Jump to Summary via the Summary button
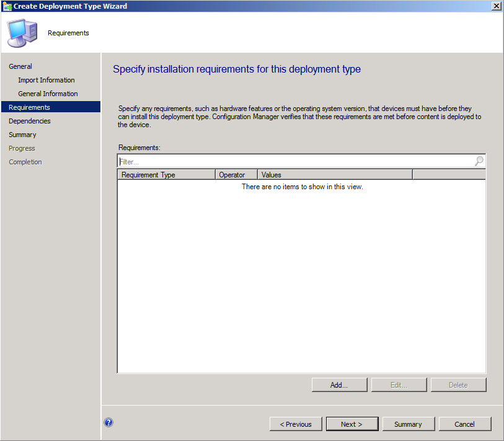 pos(409,424)
